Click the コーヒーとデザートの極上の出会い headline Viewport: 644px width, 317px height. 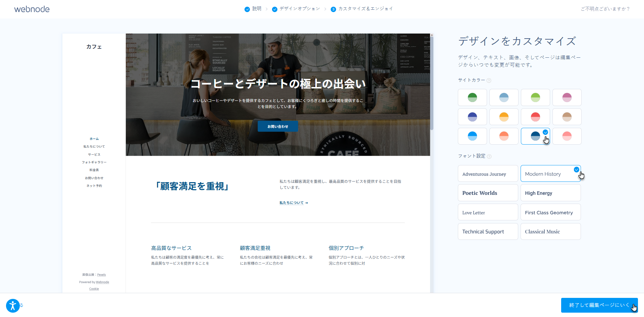click(278, 84)
